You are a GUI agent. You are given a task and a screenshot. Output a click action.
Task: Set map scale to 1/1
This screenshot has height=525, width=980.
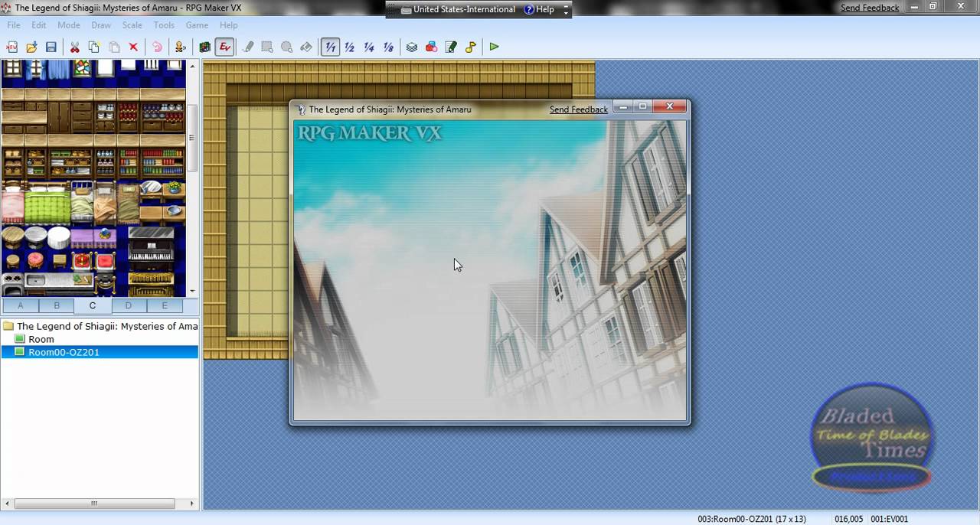[330, 47]
